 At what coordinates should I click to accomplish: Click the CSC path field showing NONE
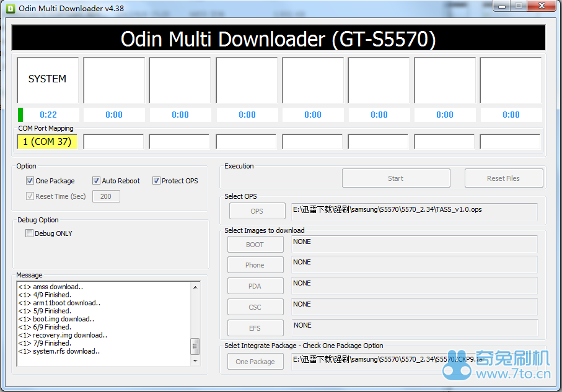tap(415, 307)
